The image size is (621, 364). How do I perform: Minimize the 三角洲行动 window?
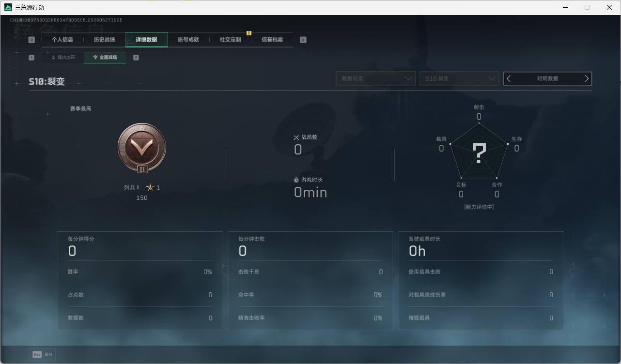(565, 7)
